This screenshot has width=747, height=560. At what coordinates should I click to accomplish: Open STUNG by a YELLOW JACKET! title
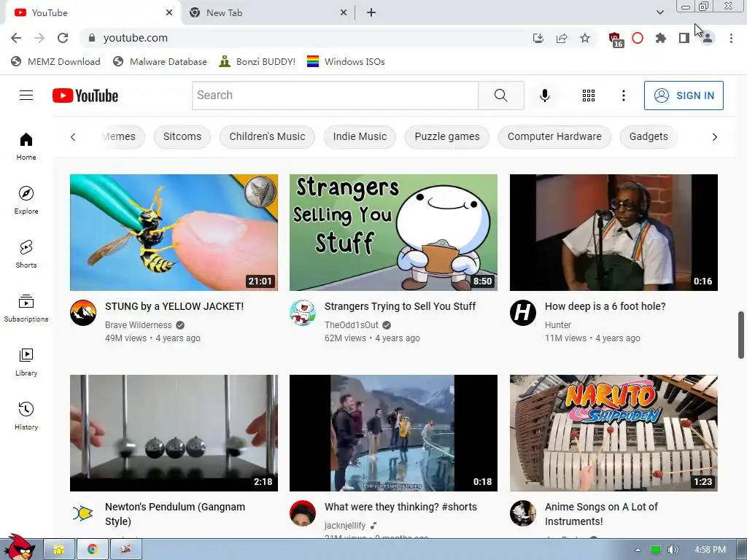174,306
